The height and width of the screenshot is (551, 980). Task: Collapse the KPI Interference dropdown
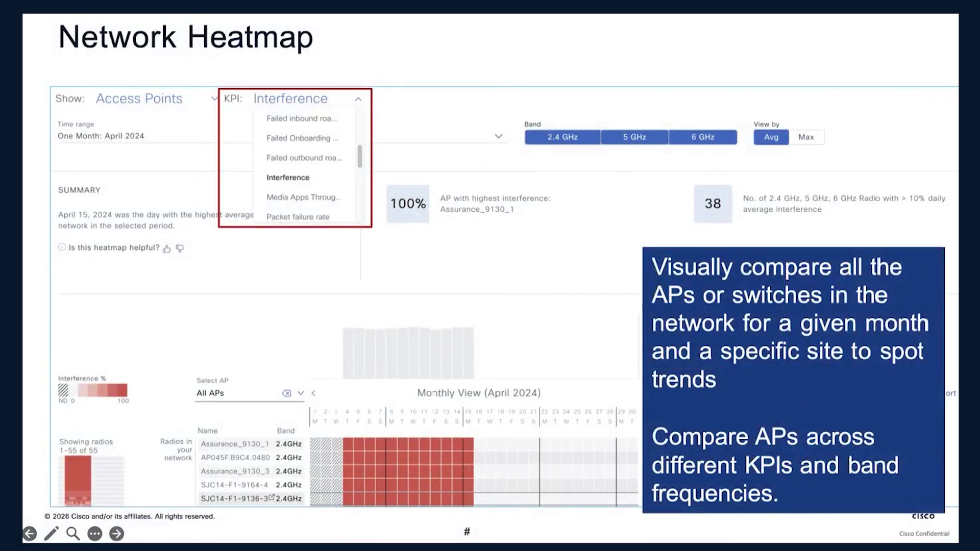(x=358, y=99)
